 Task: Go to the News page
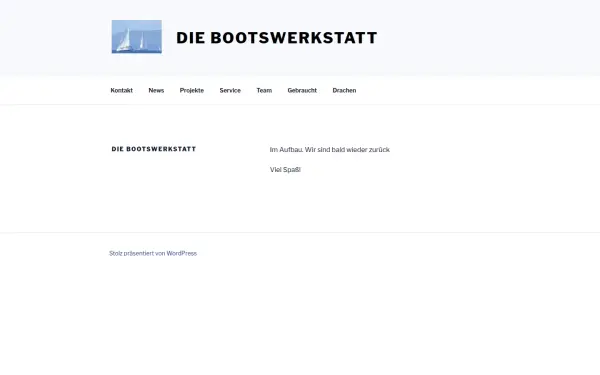[x=156, y=90]
